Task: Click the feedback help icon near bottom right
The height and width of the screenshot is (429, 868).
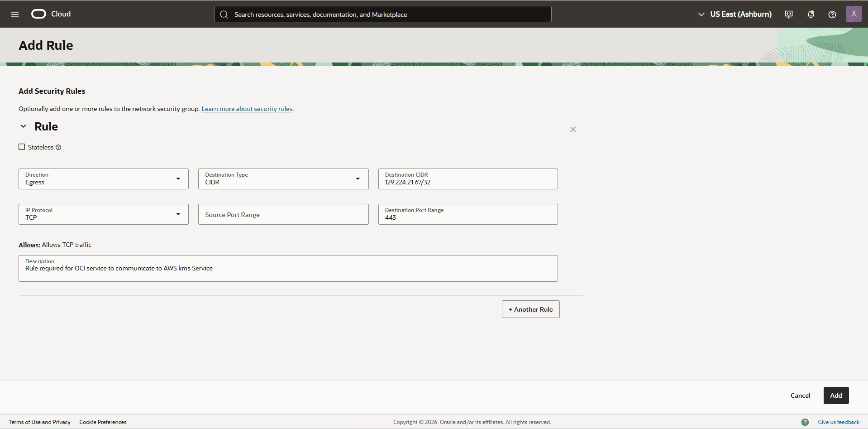Action: 805,422
